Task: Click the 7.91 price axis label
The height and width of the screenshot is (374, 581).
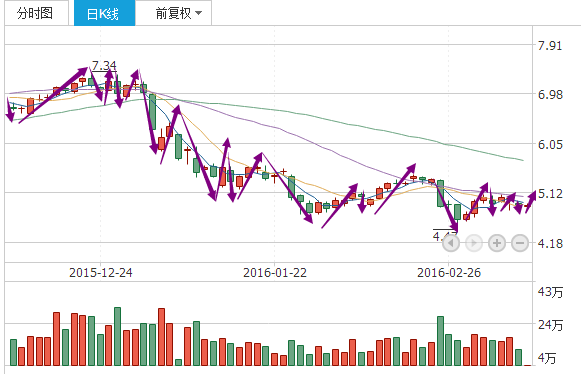Action: (550, 46)
